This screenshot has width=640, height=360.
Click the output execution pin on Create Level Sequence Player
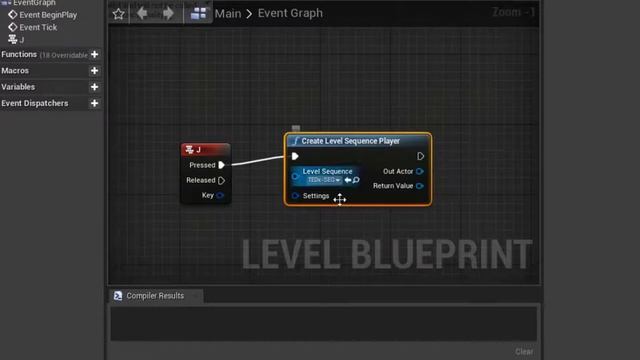[x=420, y=156]
